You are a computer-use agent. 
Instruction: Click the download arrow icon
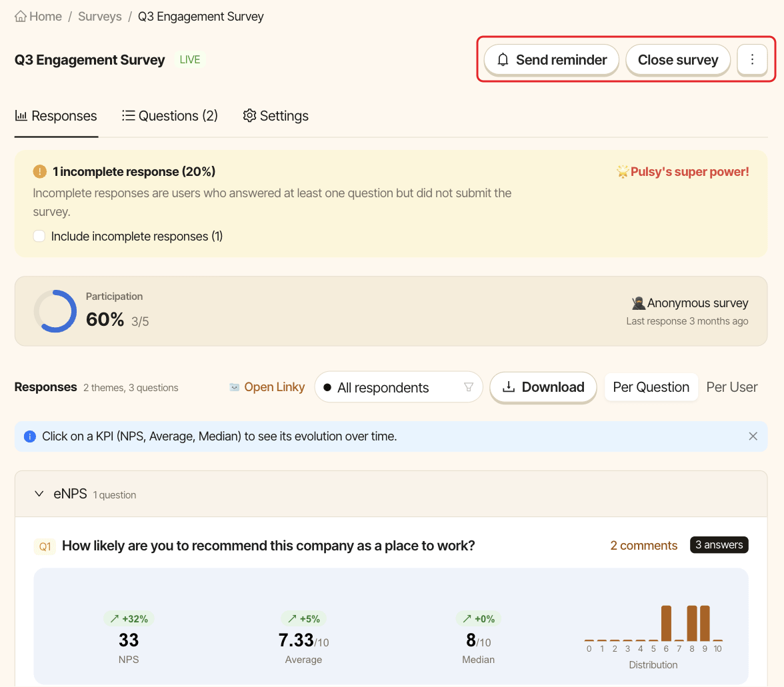(509, 387)
